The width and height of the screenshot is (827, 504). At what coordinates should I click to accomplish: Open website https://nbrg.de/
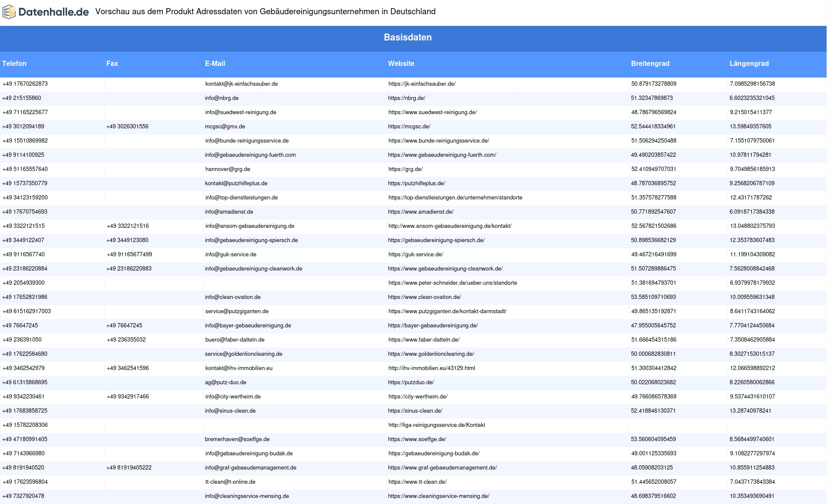pos(407,98)
